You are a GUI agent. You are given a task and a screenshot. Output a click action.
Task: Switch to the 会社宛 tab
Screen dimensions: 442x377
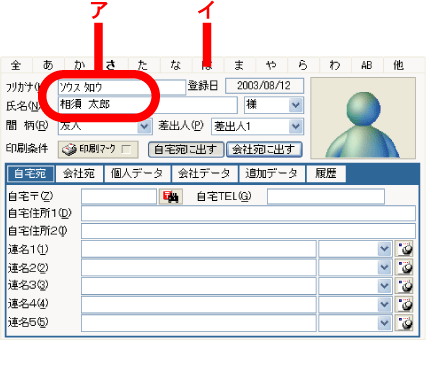coord(79,174)
